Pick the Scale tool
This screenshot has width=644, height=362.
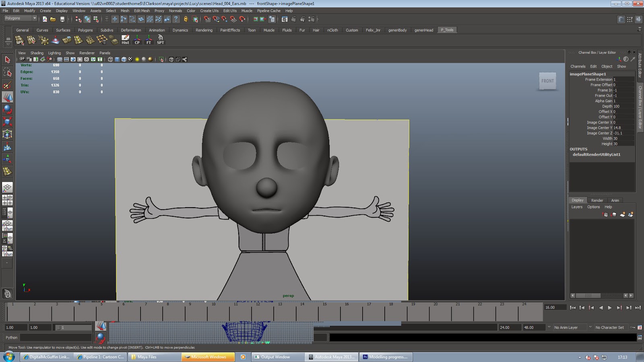(7, 121)
